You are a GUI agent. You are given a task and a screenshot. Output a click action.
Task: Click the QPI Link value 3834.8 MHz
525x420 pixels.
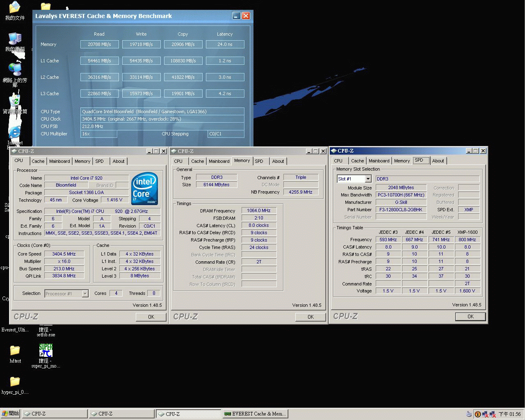tap(64, 276)
